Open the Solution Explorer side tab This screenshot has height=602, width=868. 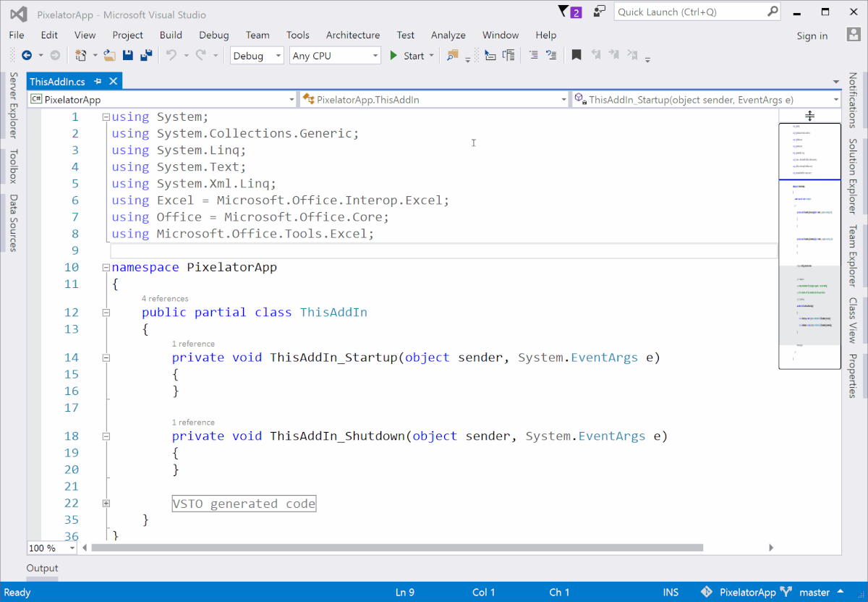(853, 176)
